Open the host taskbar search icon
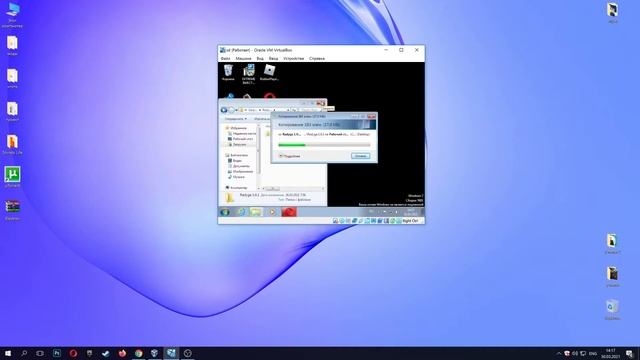Screen dimensions: 640x360 [24, 353]
